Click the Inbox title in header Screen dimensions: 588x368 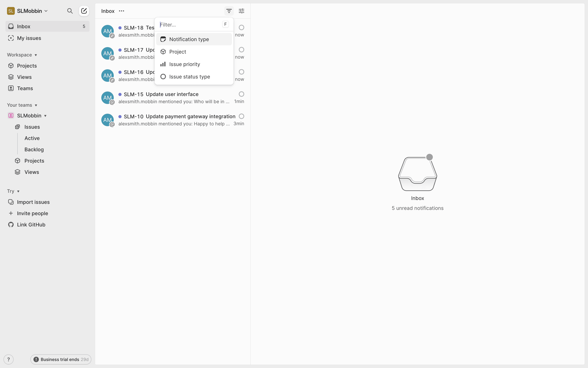click(108, 11)
